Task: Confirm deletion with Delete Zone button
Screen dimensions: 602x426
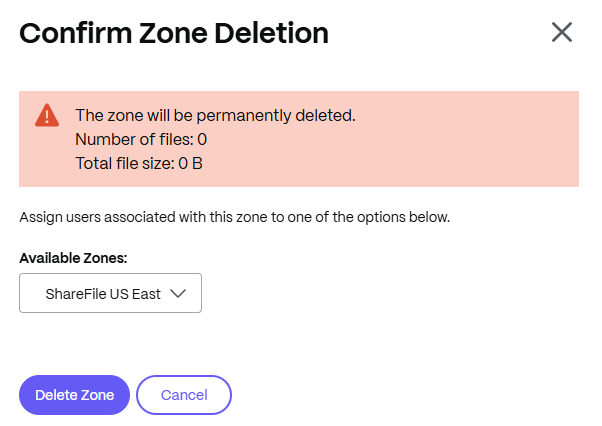Action: coord(74,395)
